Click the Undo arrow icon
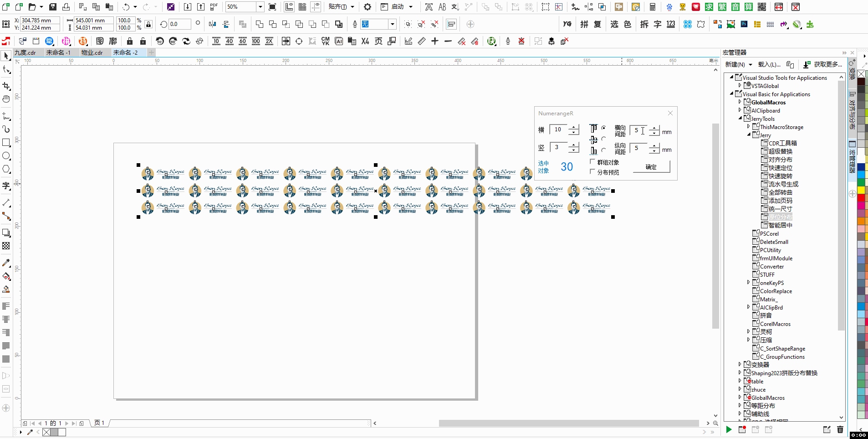This screenshot has width=868, height=439. click(126, 7)
